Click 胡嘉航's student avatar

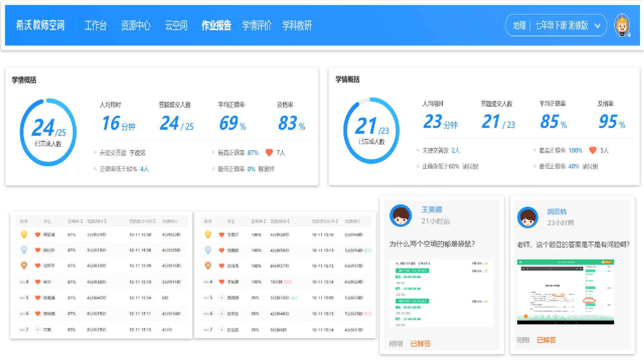pos(528,217)
